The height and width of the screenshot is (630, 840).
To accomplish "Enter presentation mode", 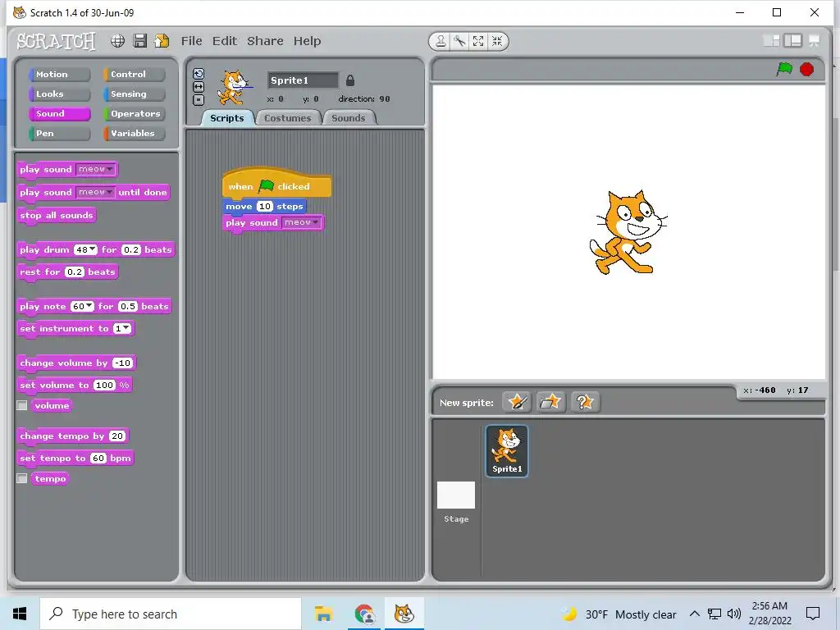I will point(815,41).
